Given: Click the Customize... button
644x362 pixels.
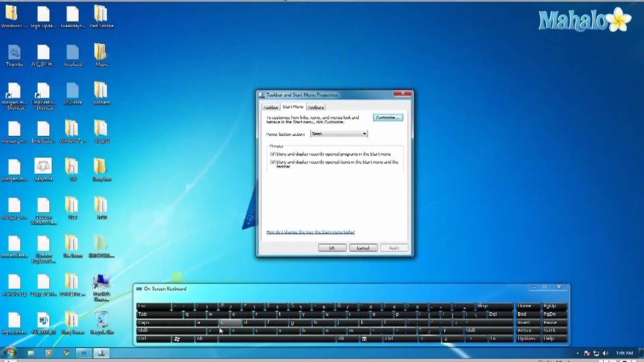Looking at the screenshot, I should (388, 118).
